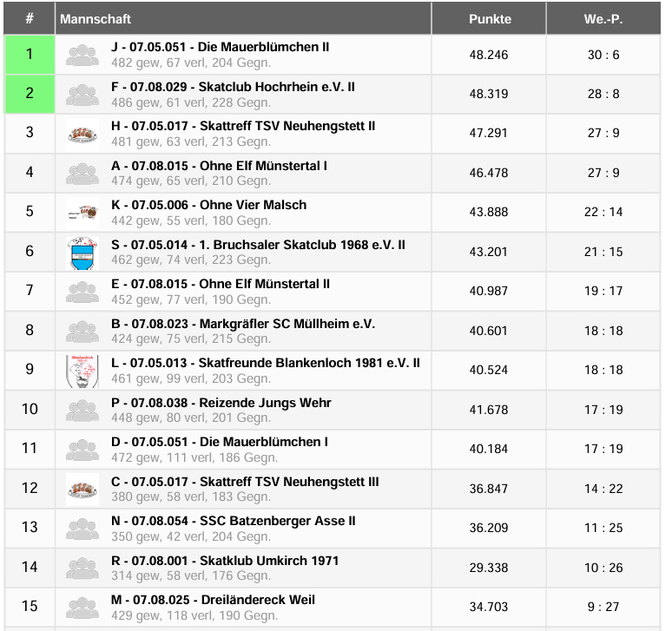
Task: Click stats text 429 gew, 118 verl, 190 Gegn.
Action: point(194,615)
